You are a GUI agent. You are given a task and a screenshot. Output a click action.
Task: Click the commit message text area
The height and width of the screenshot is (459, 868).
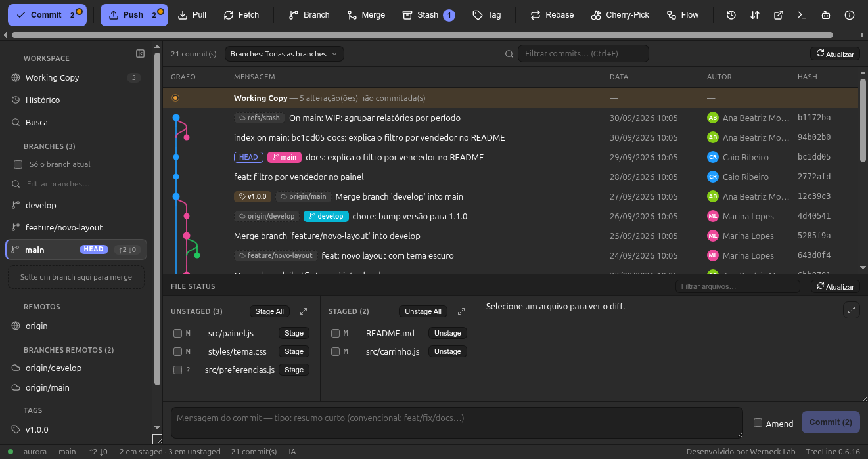457,423
